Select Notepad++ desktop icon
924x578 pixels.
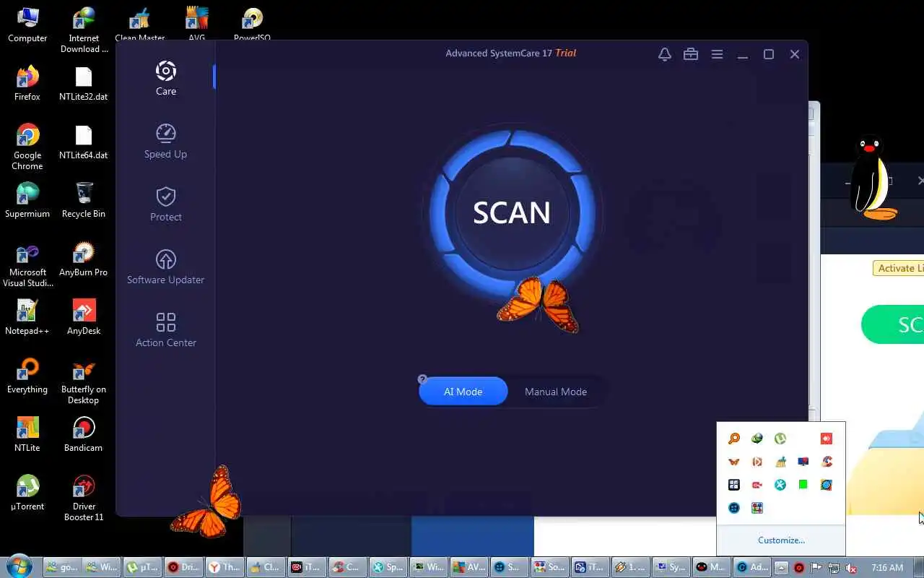(27, 317)
